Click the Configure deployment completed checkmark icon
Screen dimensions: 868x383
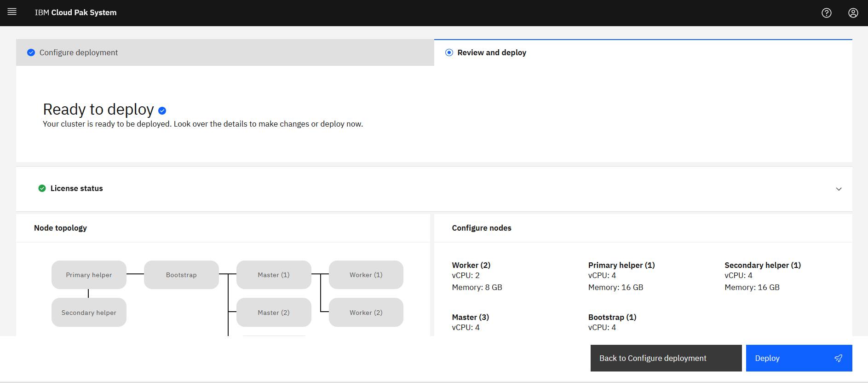click(x=31, y=52)
